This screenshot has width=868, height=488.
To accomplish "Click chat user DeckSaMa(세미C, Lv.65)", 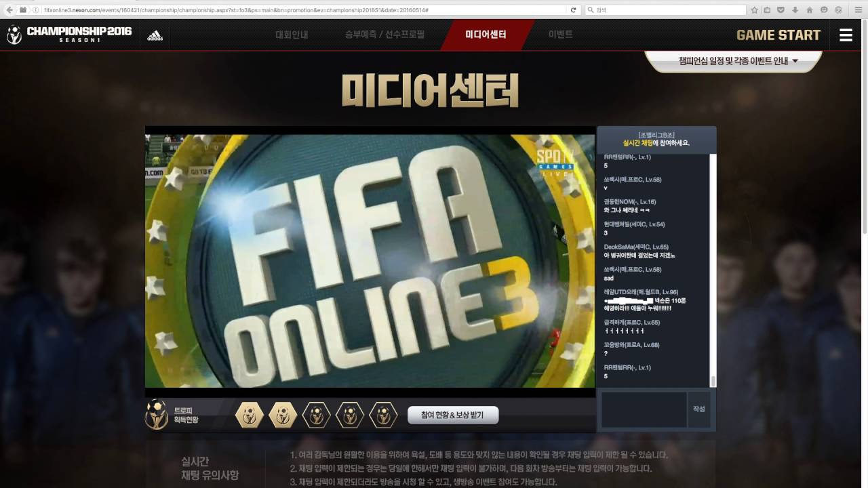I will [x=636, y=247].
